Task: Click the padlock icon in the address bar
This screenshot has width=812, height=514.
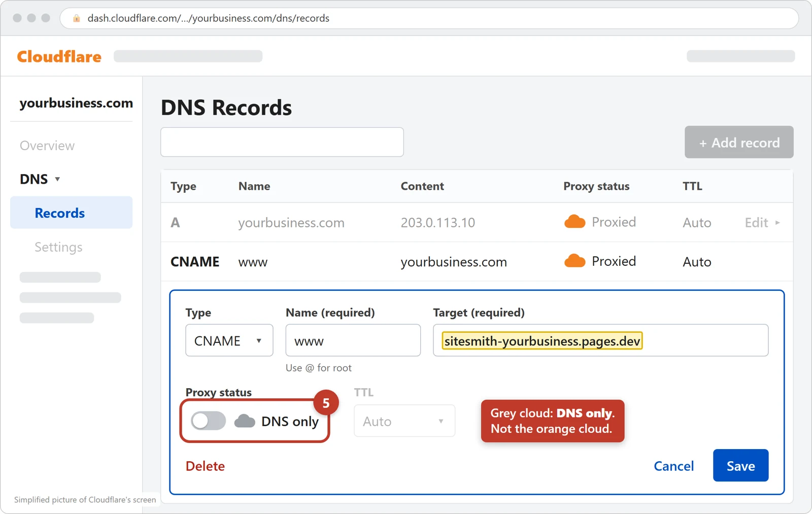Action: (x=77, y=18)
